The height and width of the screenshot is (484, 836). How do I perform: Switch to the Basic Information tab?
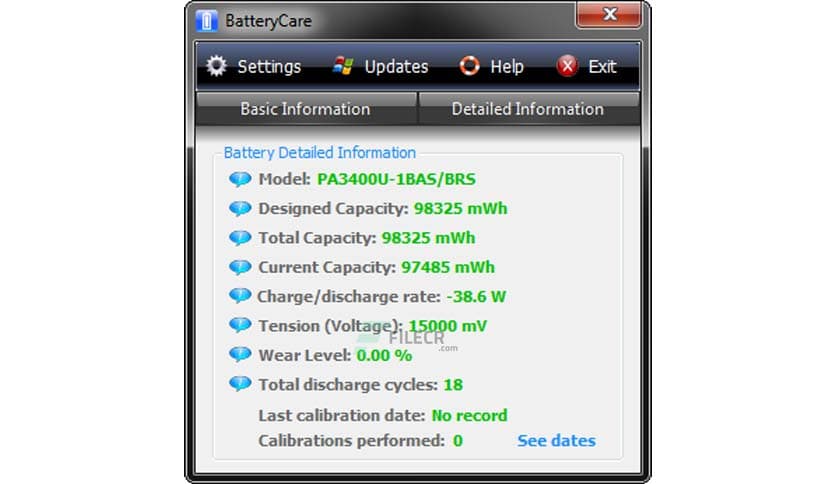[x=306, y=109]
